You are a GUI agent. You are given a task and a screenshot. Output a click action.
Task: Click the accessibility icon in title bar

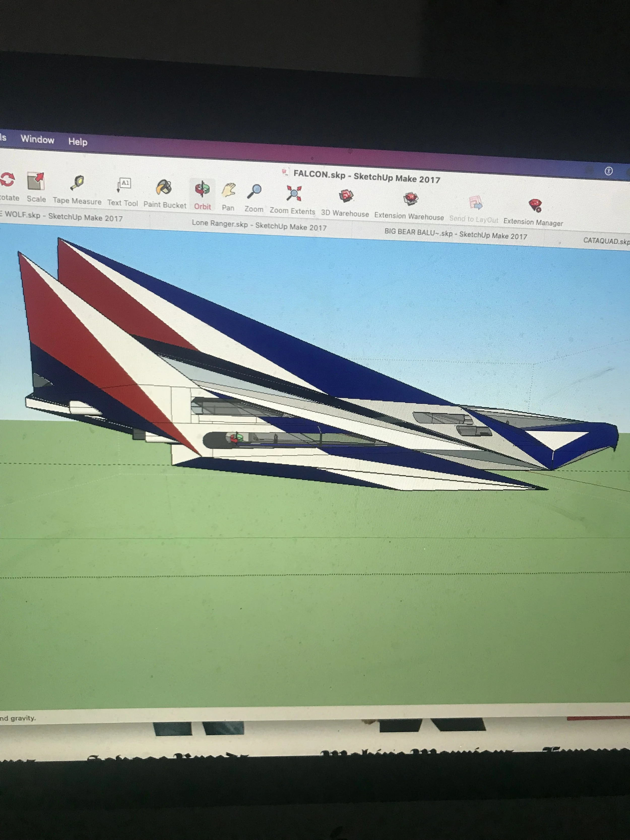(x=608, y=171)
